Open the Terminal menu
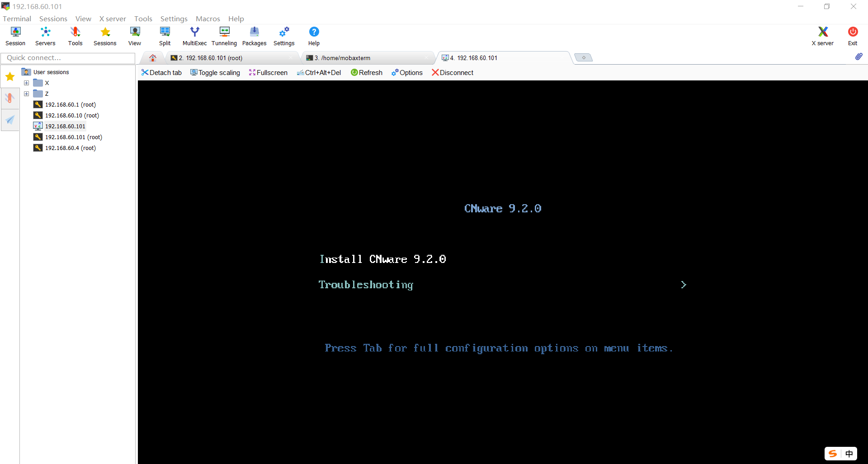This screenshot has height=464, width=868. (17, 19)
